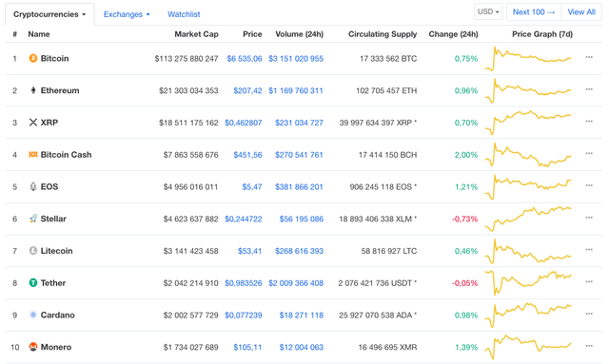The width and height of the screenshot is (609, 364).
Task: Expand the Cryptocurrencies dropdown tab
Action: click(x=49, y=14)
